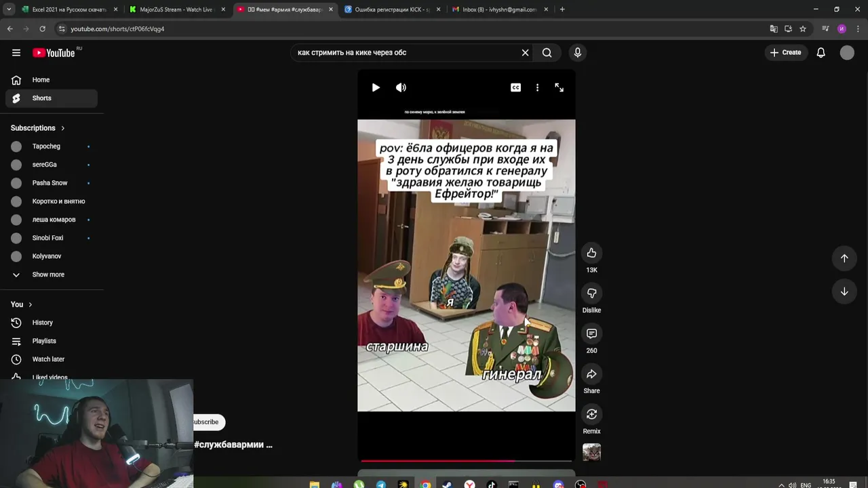Open the Pasha Snow channel
Screen dimensions: 868x488
coord(52,183)
